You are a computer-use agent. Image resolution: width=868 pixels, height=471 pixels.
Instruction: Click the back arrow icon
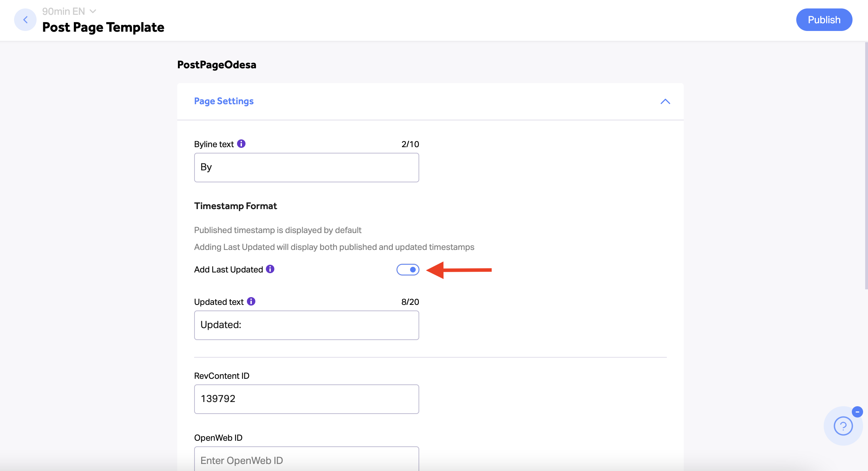point(25,20)
